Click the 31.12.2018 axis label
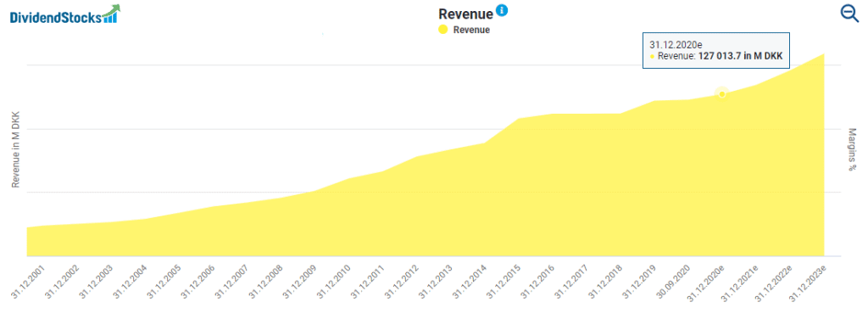Viewport: 868px width, 319px height. coord(606,283)
